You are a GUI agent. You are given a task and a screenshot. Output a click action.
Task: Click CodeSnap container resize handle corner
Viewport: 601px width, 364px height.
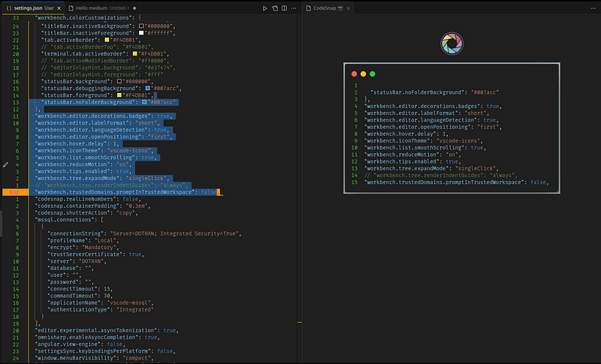(x=557, y=191)
